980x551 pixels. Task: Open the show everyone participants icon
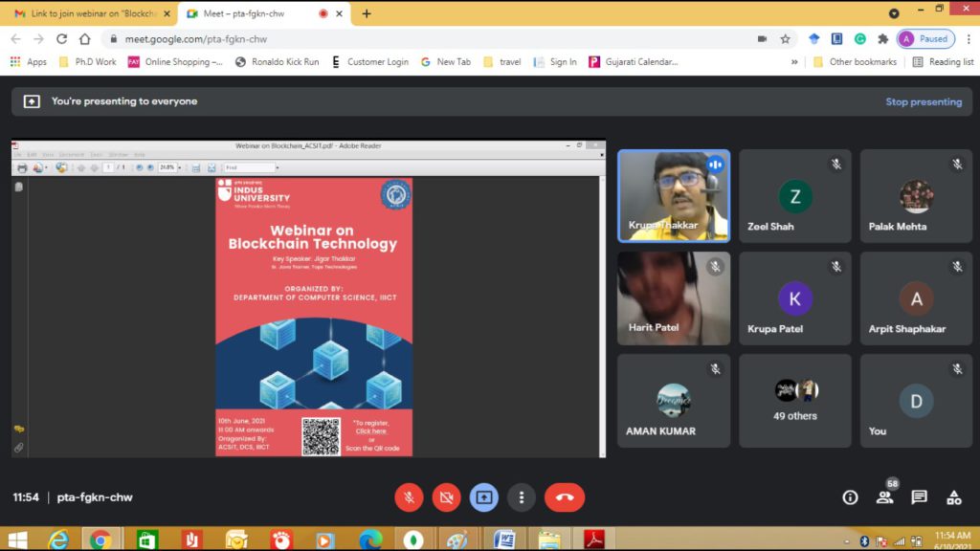coord(884,497)
